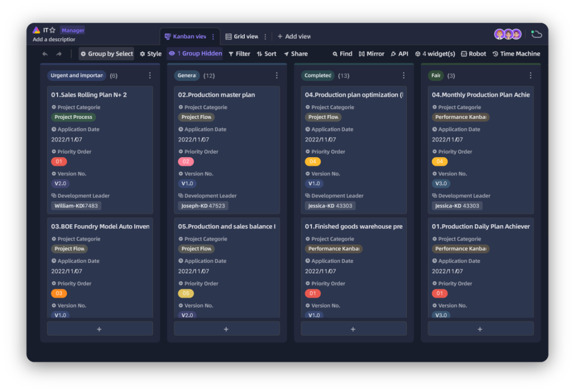Screen dimensions: 575x392
Task: Open the collaborator avatars group
Action: (508, 34)
